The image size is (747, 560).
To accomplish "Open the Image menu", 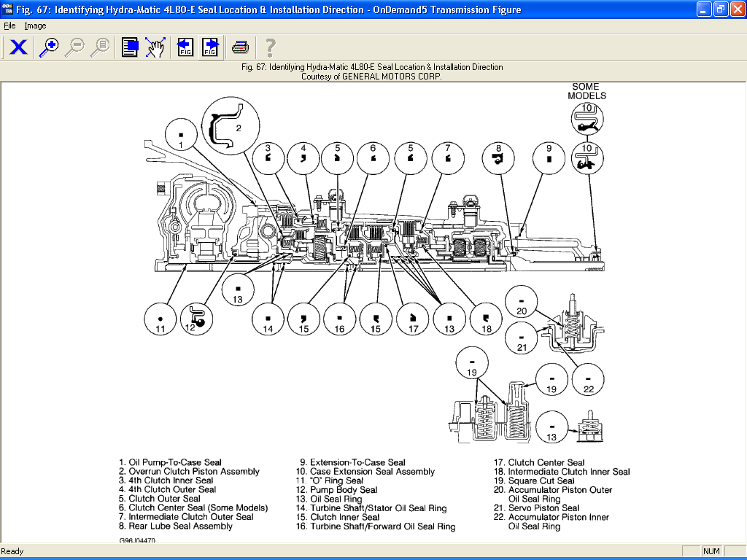I will [x=35, y=26].
